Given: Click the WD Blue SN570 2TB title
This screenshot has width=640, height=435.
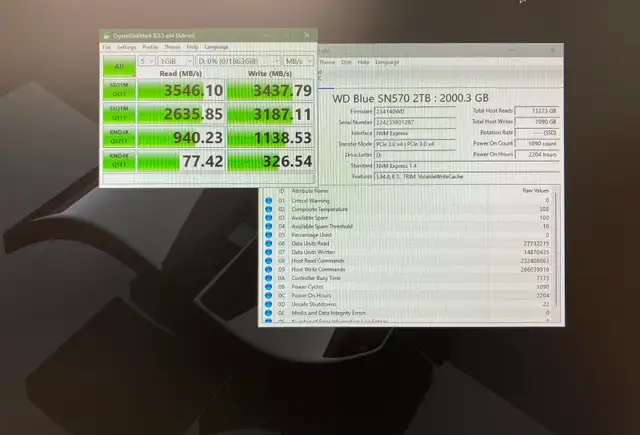Looking at the screenshot, I should click(x=411, y=98).
